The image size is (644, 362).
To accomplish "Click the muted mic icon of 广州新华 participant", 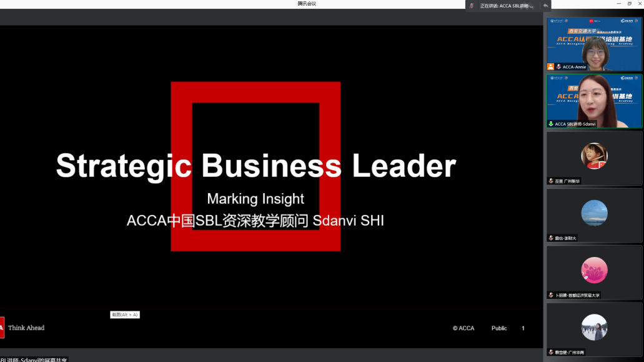I will click(551, 181).
